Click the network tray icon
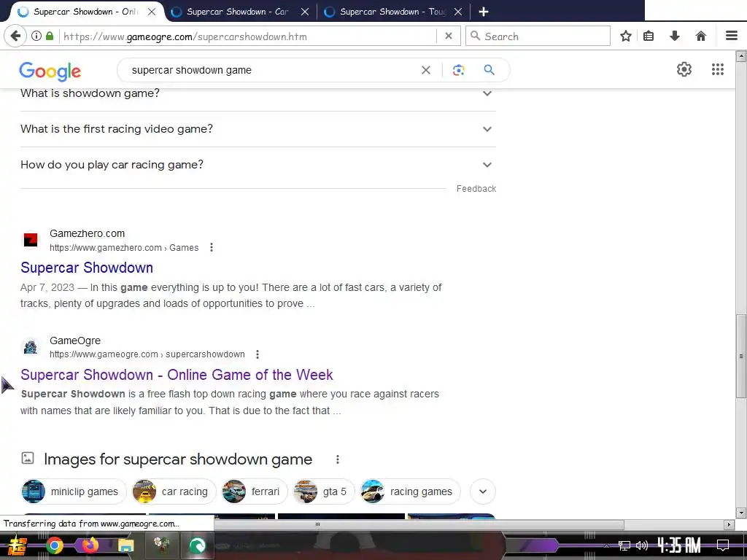Viewport: 747px width, 560px height. 624,545
